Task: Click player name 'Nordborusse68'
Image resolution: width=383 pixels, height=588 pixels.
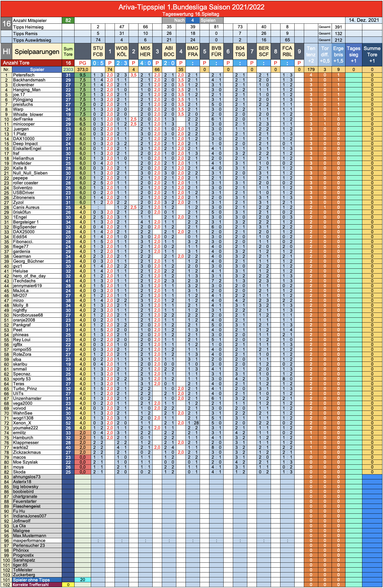Action: tap(28, 315)
